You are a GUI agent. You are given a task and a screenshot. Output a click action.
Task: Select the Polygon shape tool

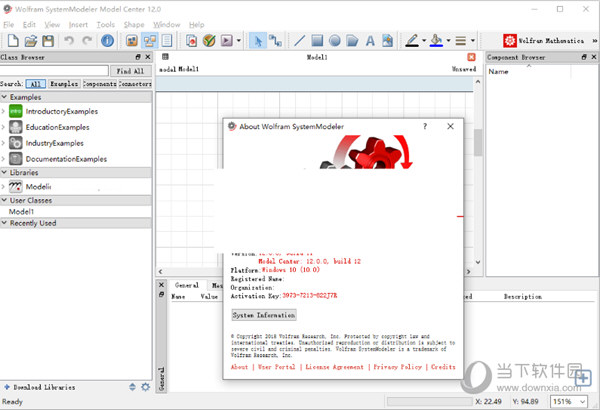[x=352, y=40]
